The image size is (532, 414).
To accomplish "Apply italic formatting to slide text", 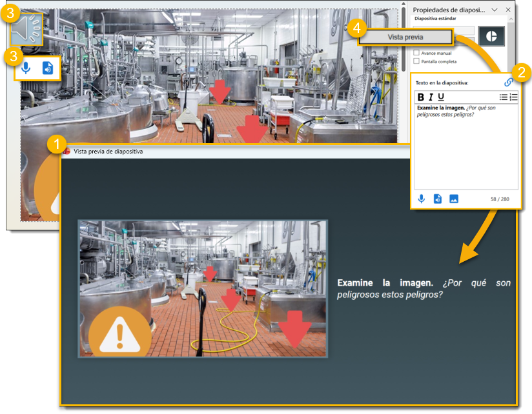I will 431,97.
